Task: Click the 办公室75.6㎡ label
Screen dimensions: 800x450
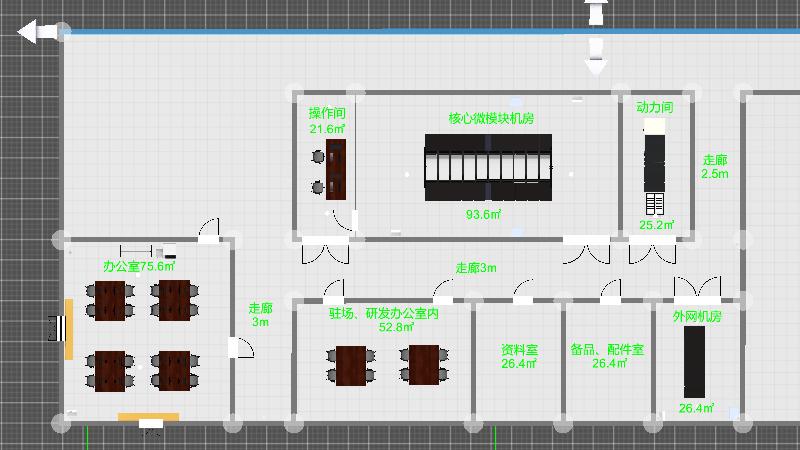Action: click(x=139, y=267)
